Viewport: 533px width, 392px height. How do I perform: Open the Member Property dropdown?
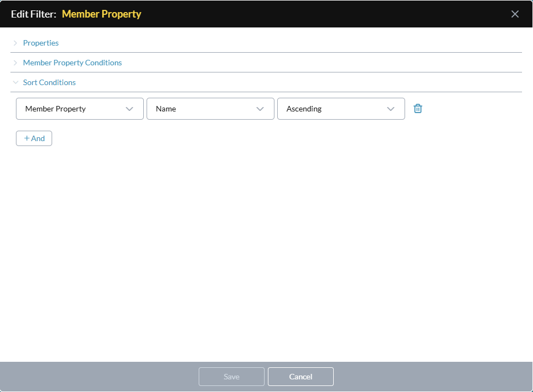[80, 109]
